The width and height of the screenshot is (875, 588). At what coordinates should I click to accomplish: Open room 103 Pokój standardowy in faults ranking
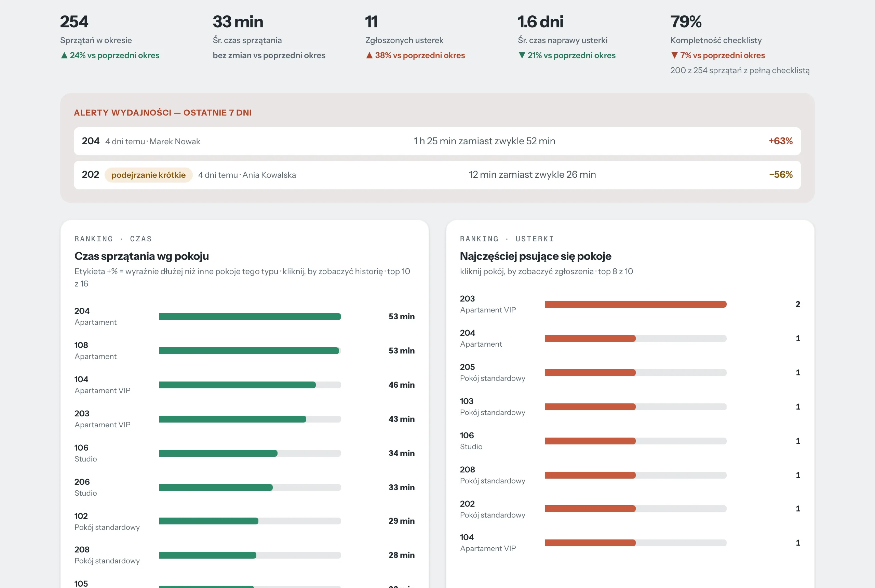click(x=630, y=406)
